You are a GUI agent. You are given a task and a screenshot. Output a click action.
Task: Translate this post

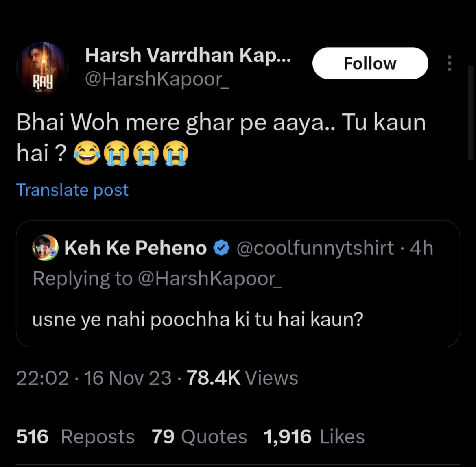tap(72, 190)
